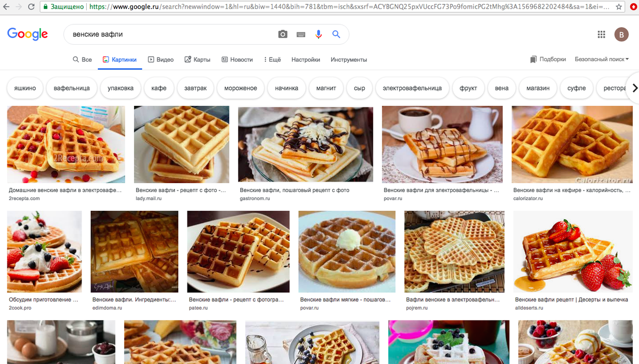Click the magnifying glass to search
The image size is (639, 364).
[x=336, y=34]
